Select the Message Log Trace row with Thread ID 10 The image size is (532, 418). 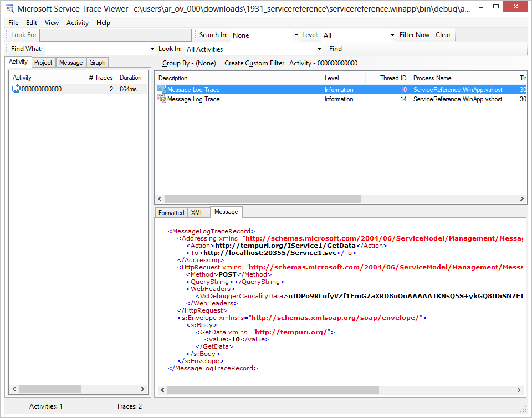[341, 90]
